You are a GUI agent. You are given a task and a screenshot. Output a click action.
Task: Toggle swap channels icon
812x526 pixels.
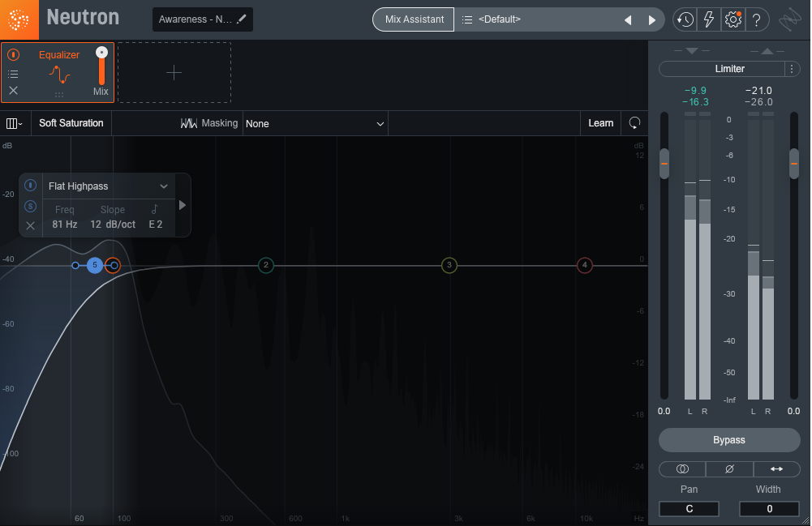coord(776,469)
